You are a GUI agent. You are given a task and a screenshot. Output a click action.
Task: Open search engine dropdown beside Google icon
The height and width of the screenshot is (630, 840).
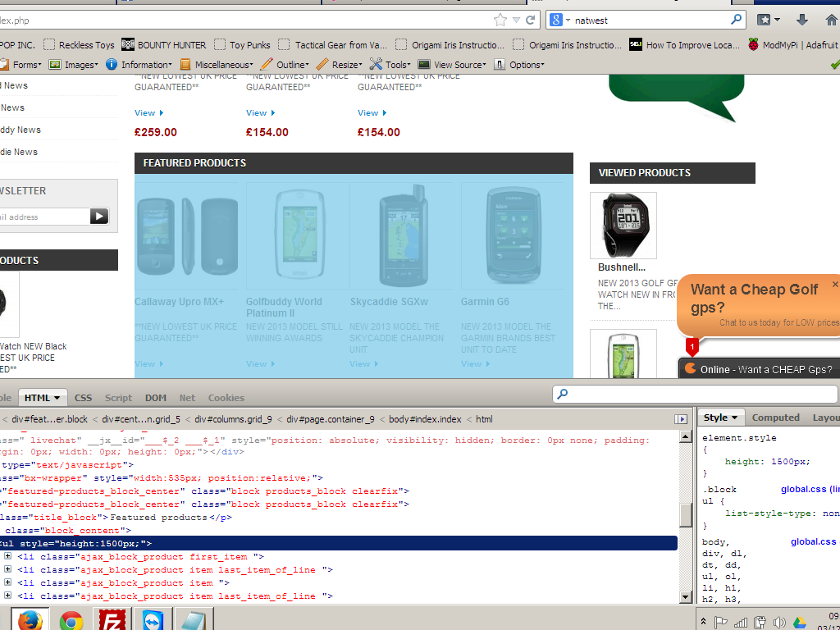[x=568, y=21]
